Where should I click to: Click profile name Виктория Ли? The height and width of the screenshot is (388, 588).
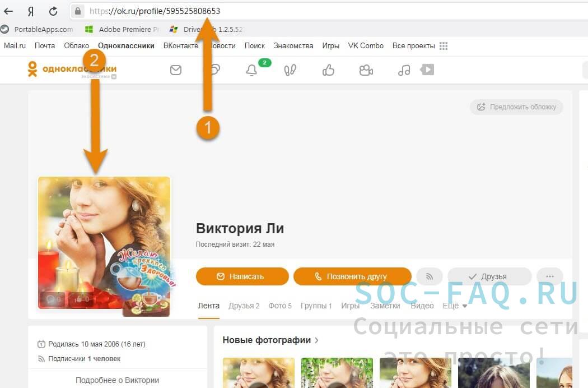coord(240,228)
